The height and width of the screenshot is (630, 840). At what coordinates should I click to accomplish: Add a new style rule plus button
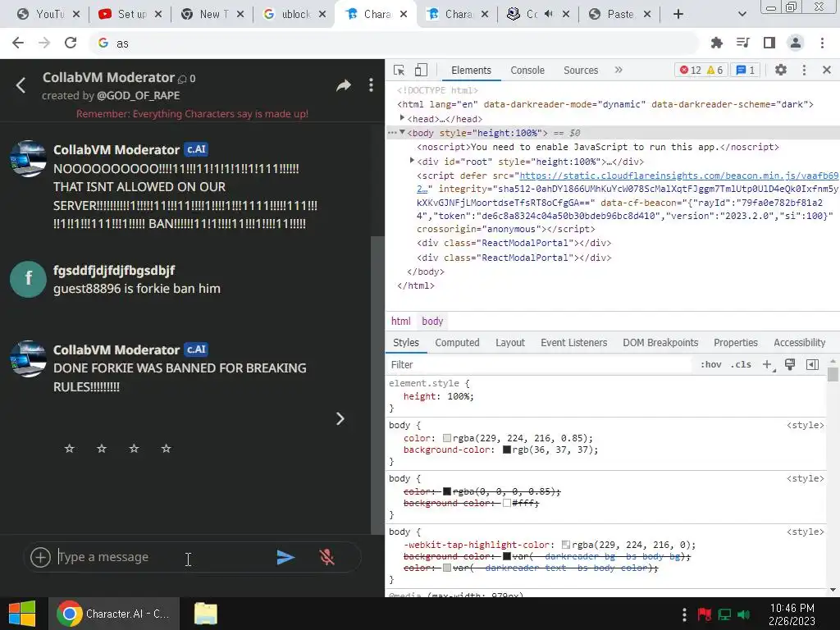click(x=767, y=365)
